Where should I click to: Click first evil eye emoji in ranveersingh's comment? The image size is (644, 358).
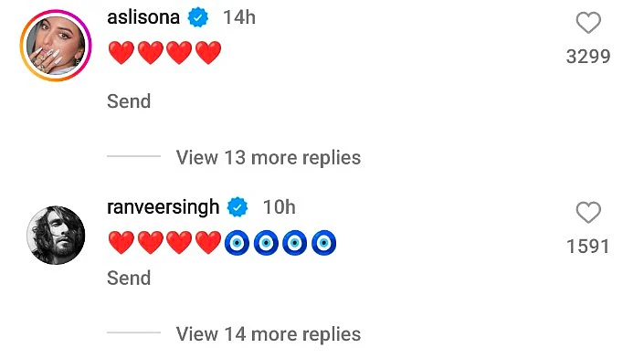tap(237, 243)
